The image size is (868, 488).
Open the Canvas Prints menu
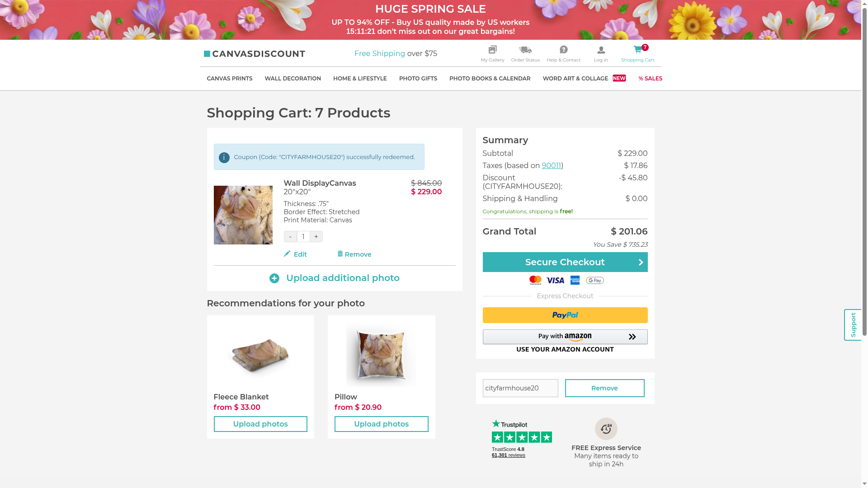[x=229, y=79]
